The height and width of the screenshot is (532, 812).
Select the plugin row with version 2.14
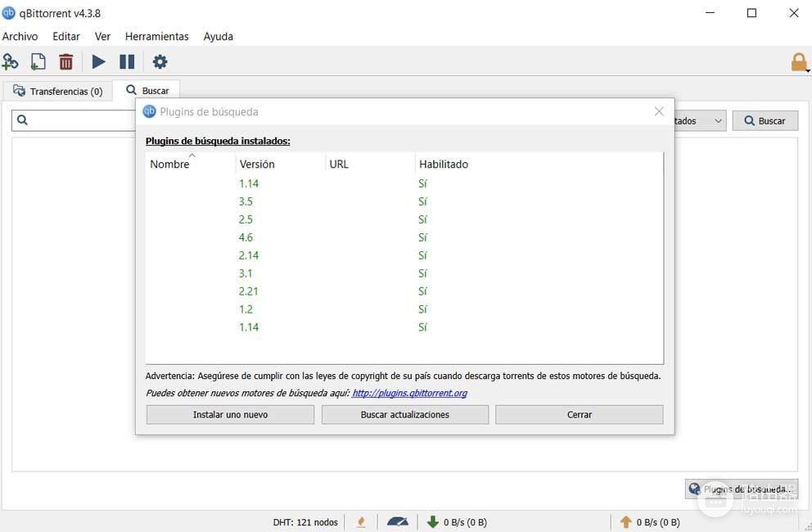[404, 255]
